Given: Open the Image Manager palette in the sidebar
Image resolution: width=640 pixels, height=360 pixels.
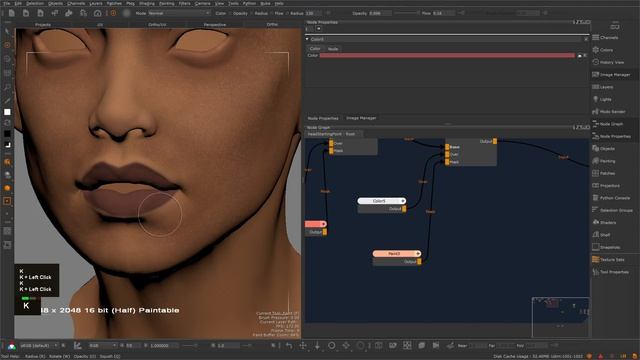Looking at the screenshot, I should [611, 75].
